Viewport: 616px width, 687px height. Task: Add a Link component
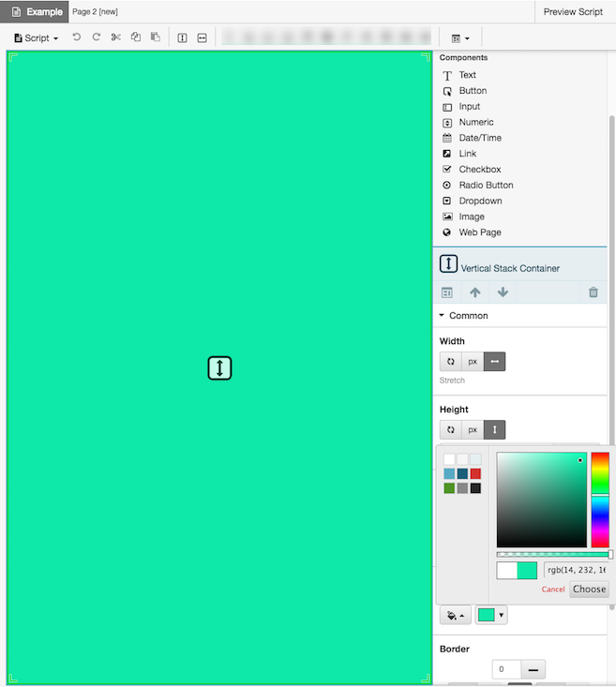[x=467, y=154]
